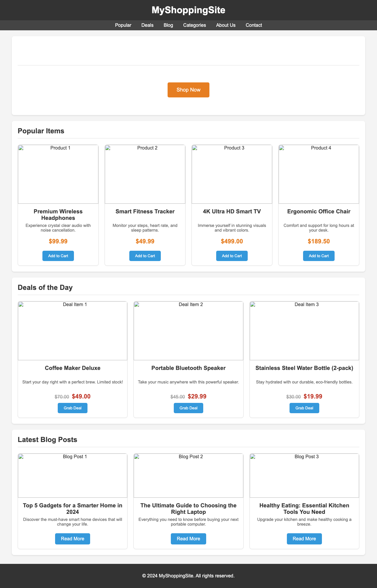Click the Deal Item 2 image
The height and width of the screenshot is (588, 377).
(188, 330)
